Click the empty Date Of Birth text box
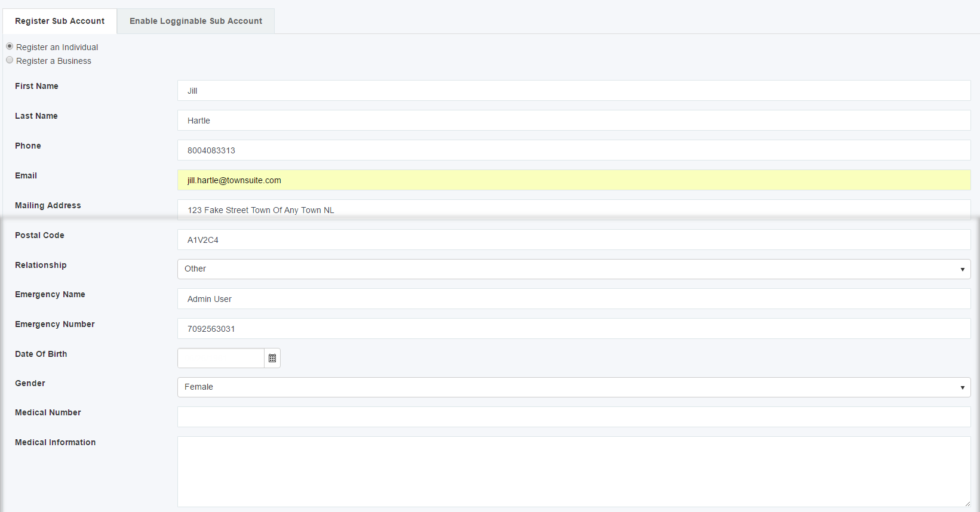The height and width of the screenshot is (512, 980). point(221,358)
